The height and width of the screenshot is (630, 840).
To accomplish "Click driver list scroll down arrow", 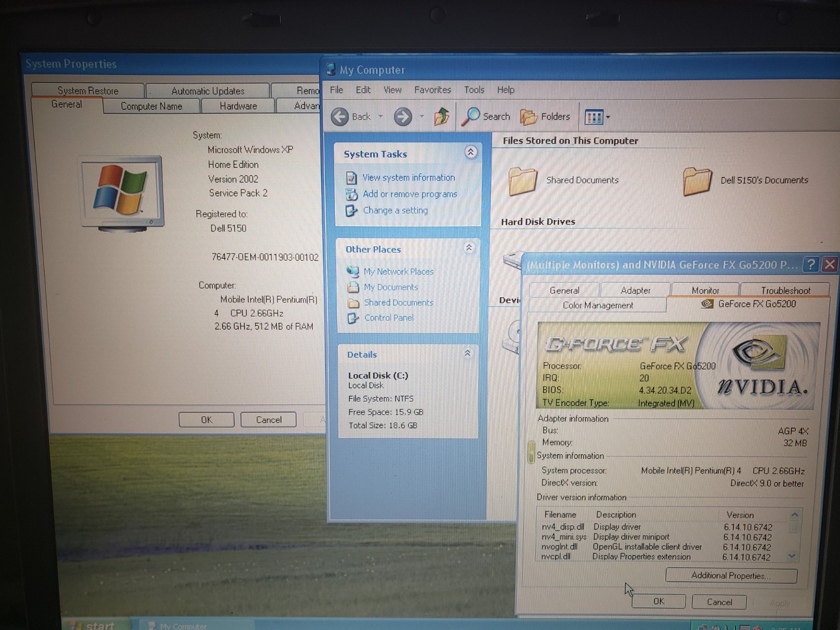I will tap(792, 556).
